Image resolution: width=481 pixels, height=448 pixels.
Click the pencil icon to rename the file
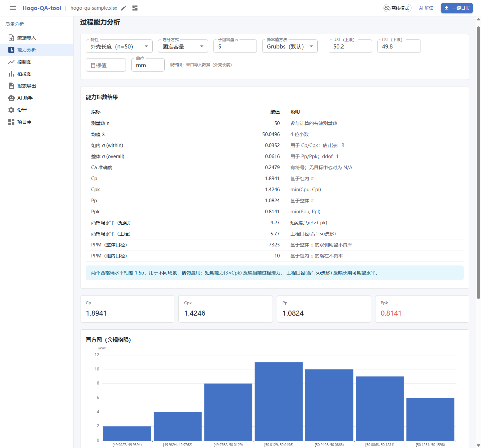[x=124, y=8]
